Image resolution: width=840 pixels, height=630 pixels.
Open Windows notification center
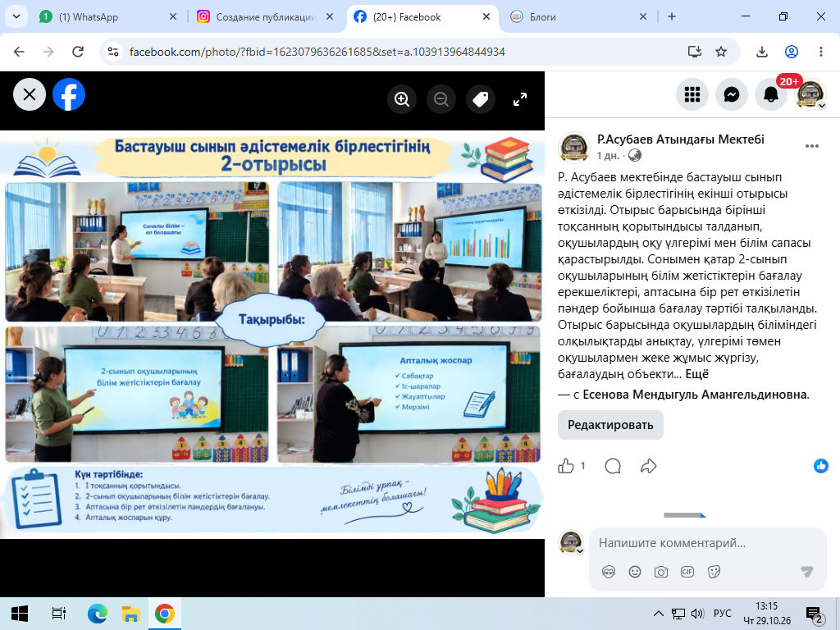(815, 614)
